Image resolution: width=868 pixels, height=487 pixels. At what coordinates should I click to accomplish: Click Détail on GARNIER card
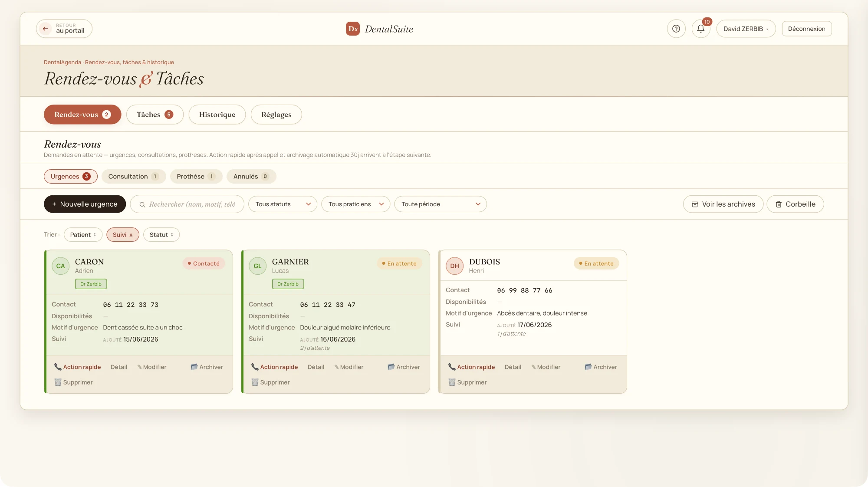[316, 367]
